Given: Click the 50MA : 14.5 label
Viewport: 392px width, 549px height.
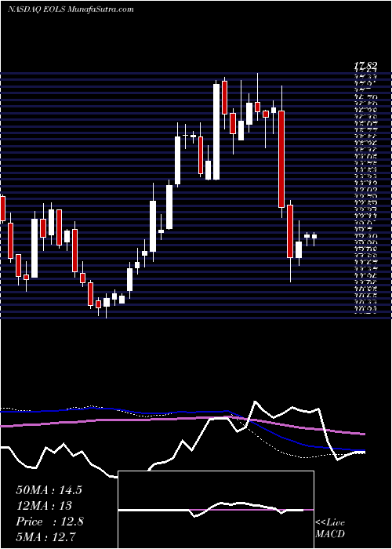Looking at the screenshot, I should 49,490.
